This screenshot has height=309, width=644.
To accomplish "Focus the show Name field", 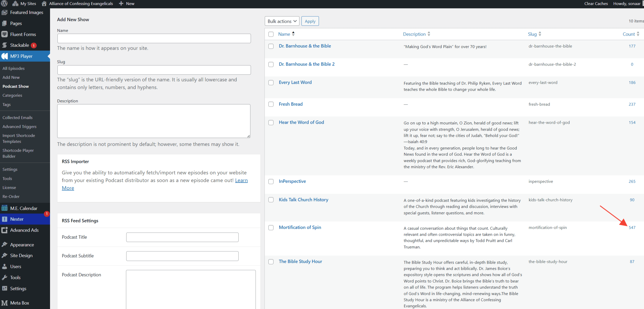I will coord(154,38).
